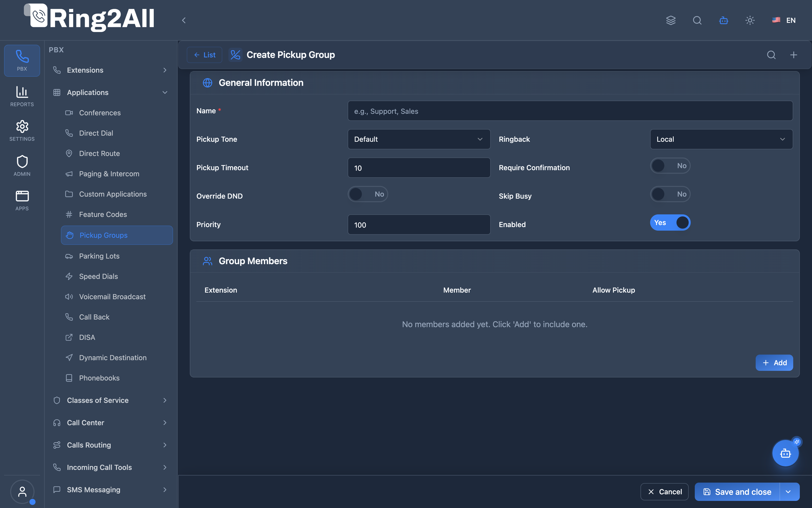The width and height of the screenshot is (812, 508).
Task: Open the Settings gear module
Action: (22, 131)
